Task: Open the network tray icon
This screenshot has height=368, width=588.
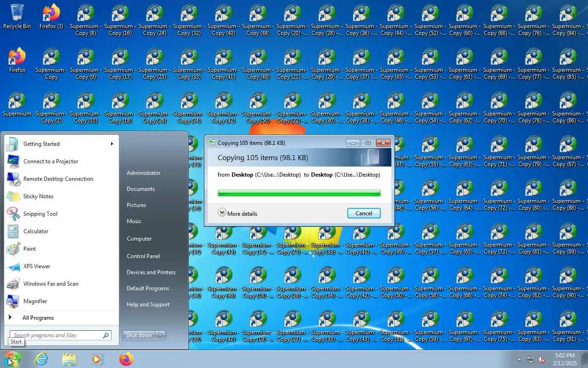Action: point(531,359)
